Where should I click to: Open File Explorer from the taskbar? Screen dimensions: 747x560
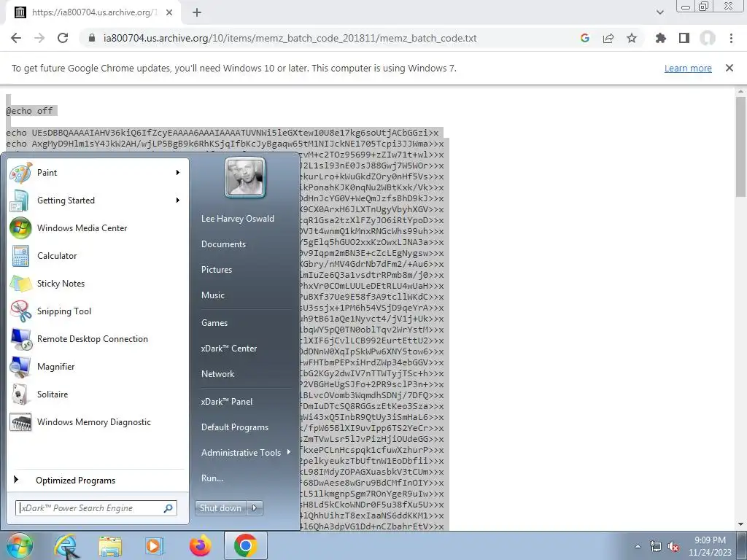(x=110, y=545)
